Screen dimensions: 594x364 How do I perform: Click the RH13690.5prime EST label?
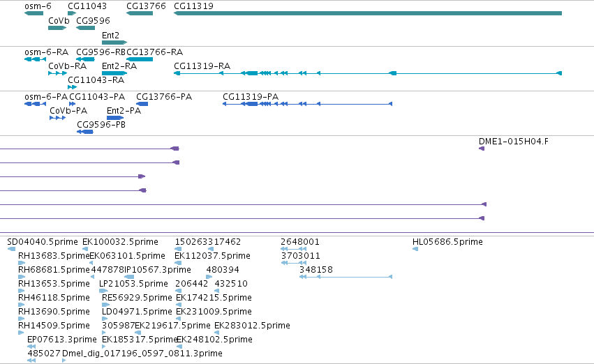pos(54,312)
